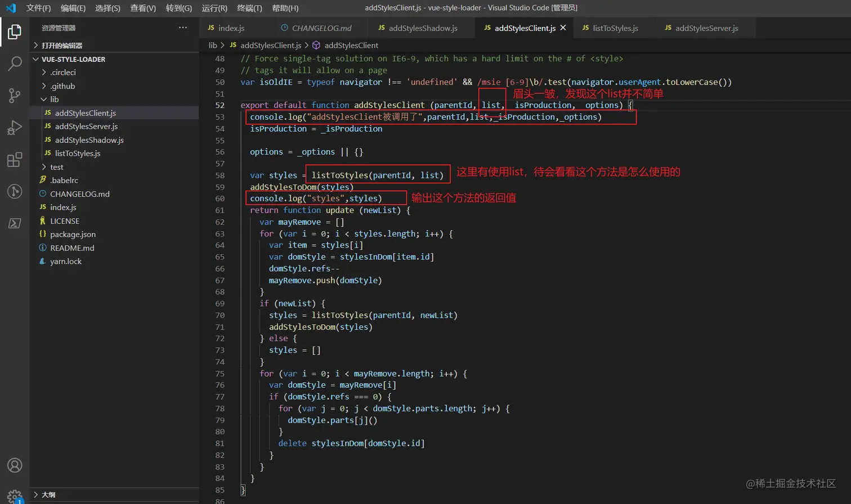Click the Babel icon next to .babelrc
Viewport: 851px width, 504px height.
pos(43,180)
